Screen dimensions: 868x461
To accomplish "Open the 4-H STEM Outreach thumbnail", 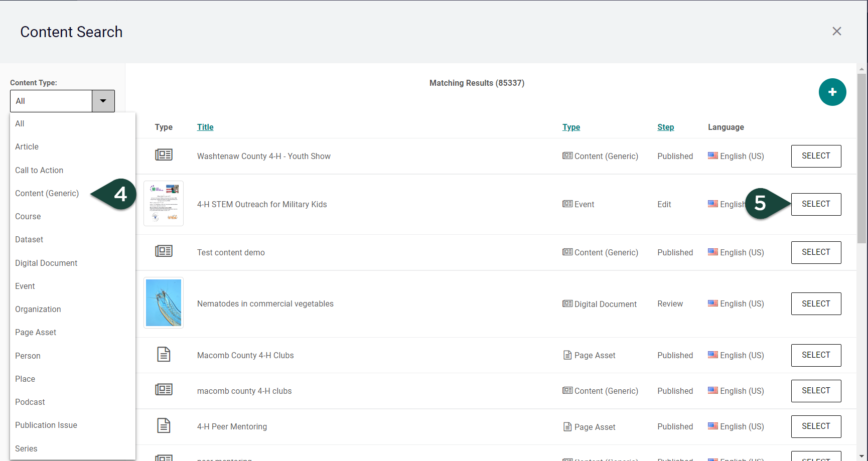I will (x=164, y=204).
